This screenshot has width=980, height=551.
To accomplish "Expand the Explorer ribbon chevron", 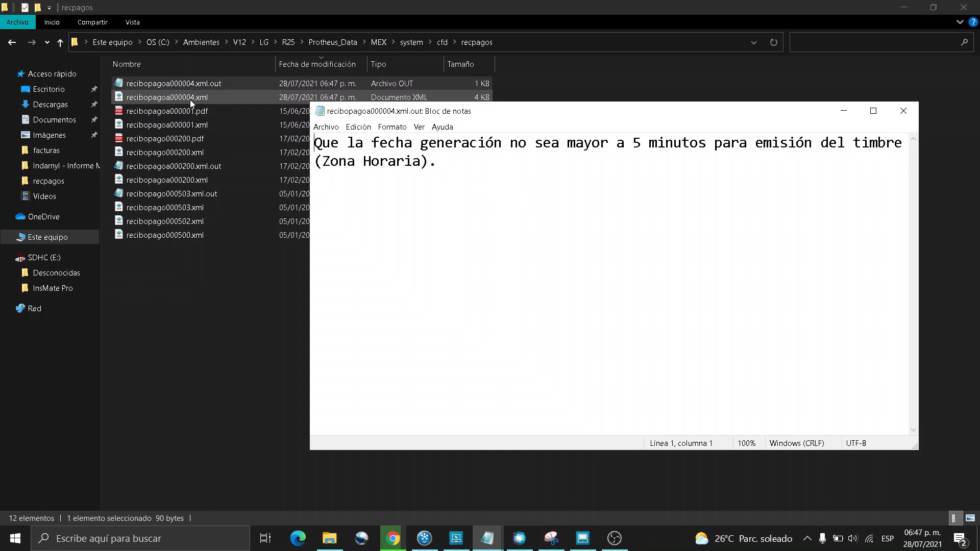I will click(x=960, y=22).
